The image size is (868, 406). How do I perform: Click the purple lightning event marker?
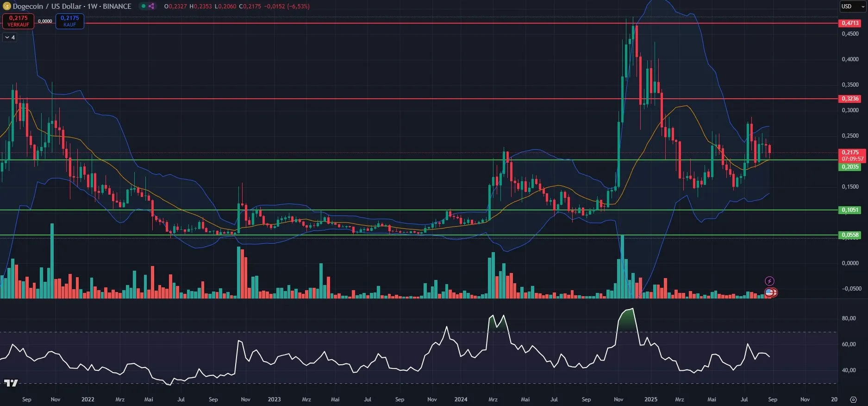tap(769, 281)
